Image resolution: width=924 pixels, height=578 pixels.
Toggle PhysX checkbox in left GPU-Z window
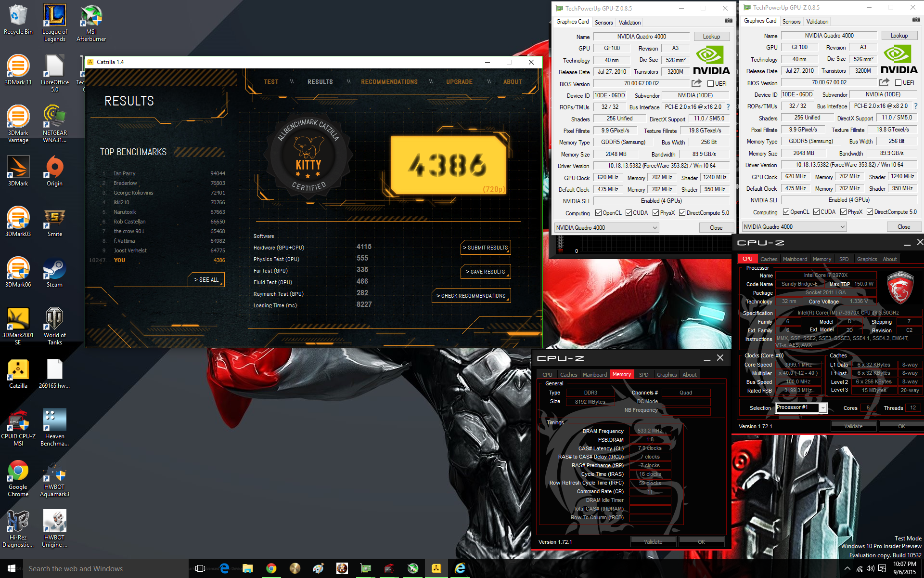[655, 213]
